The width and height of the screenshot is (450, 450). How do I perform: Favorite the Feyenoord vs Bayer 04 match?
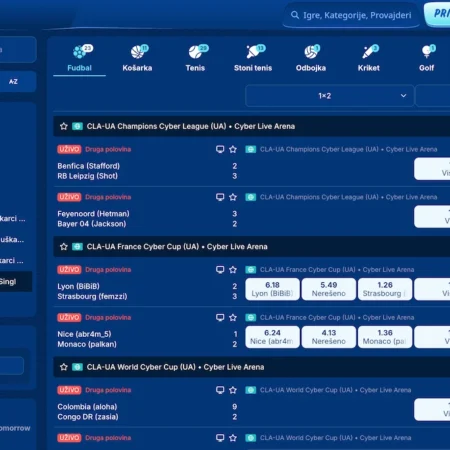[x=233, y=197]
